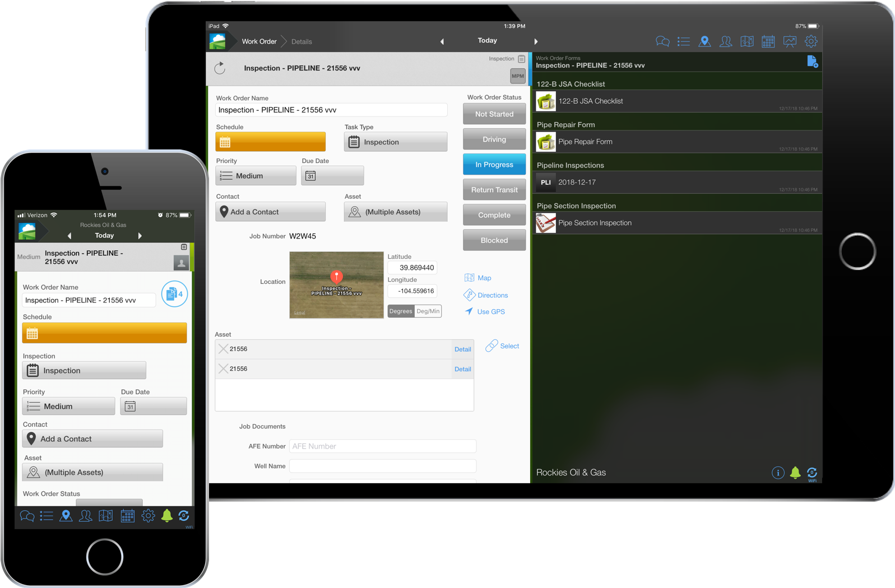Viewport: 895px width, 588px height.
Task: Open the info icon near Rockies Oil & Gas
Action: point(778,473)
